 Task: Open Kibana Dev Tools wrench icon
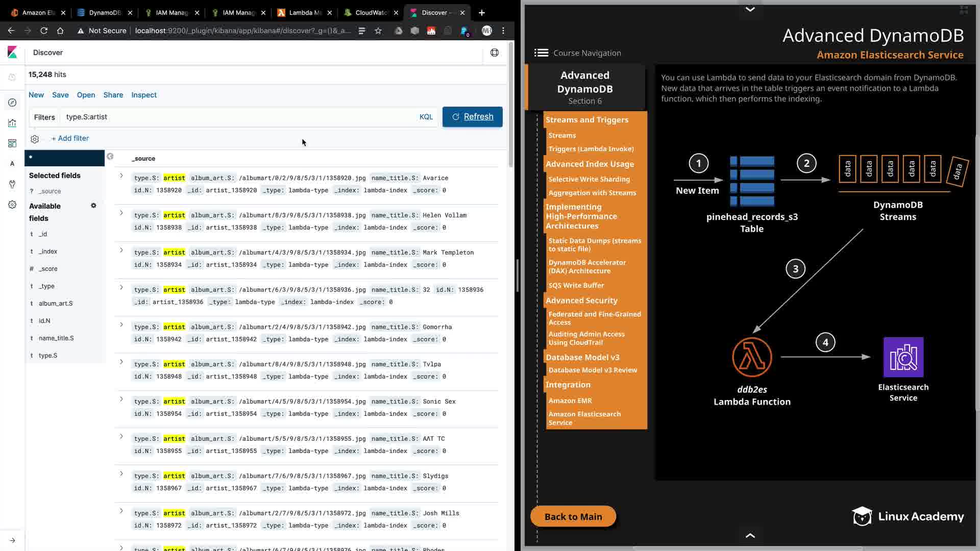[12, 184]
